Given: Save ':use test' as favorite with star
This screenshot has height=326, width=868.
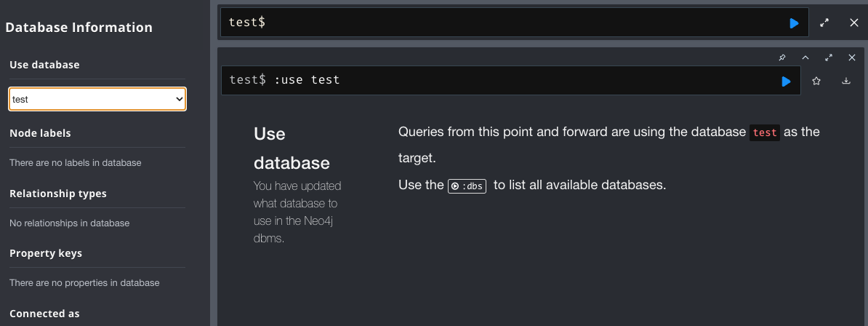Looking at the screenshot, I should 816,81.
